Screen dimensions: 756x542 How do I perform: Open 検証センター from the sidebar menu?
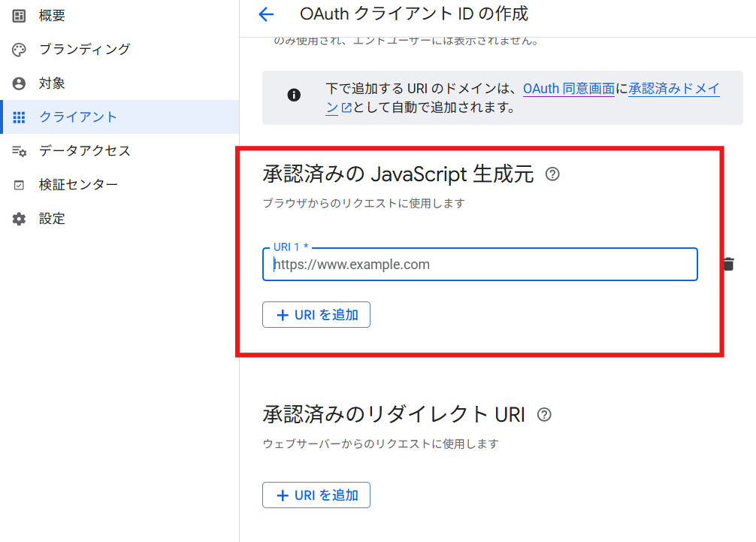click(x=78, y=185)
